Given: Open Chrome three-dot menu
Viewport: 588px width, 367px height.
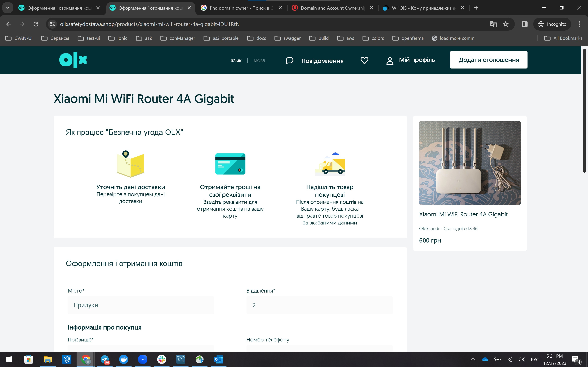Looking at the screenshot, I should click(x=579, y=24).
